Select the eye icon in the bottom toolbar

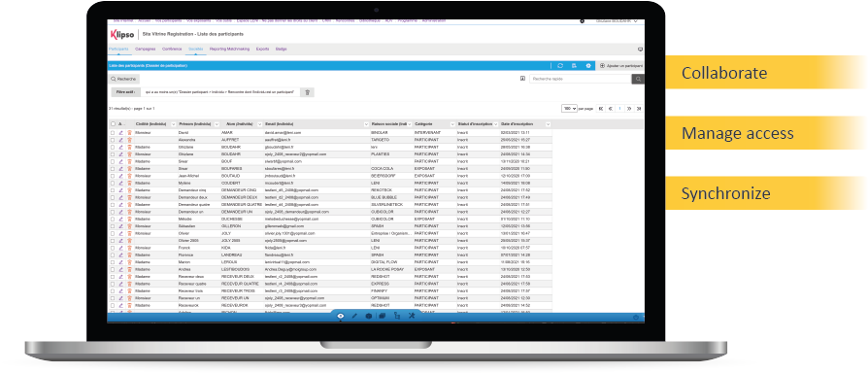point(341,317)
